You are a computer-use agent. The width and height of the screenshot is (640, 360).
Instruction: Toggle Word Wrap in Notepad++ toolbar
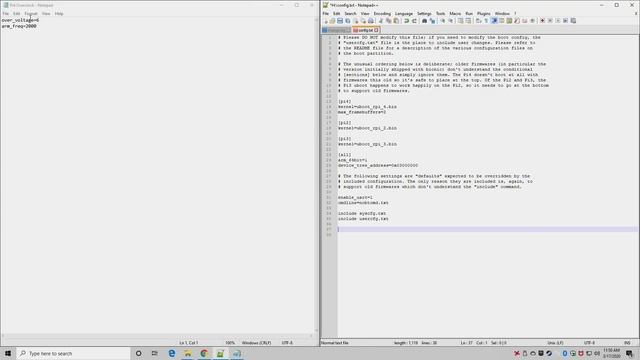[x=478, y=20]
